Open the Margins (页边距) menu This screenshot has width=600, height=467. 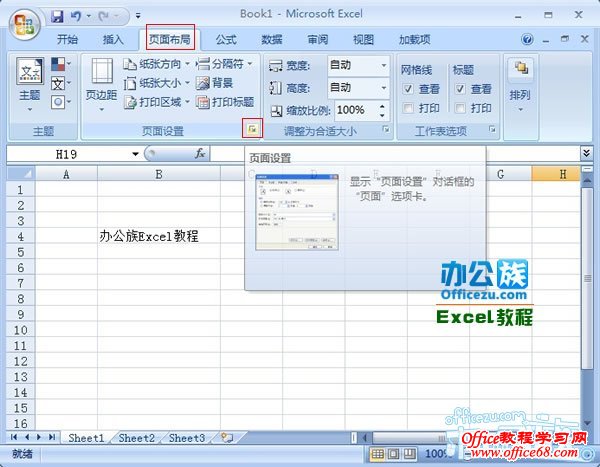(101, 84)
